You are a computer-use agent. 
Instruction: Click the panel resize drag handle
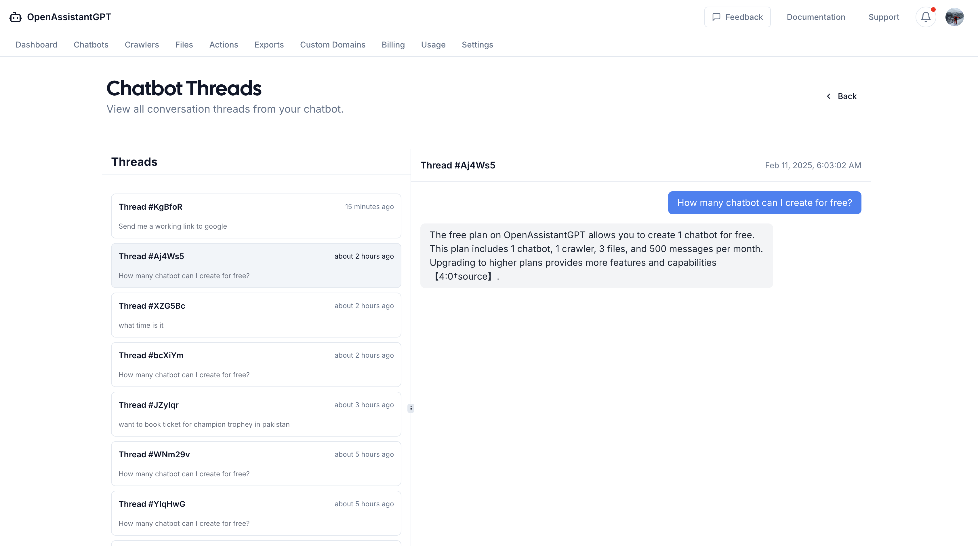click(x=411, y=408)
